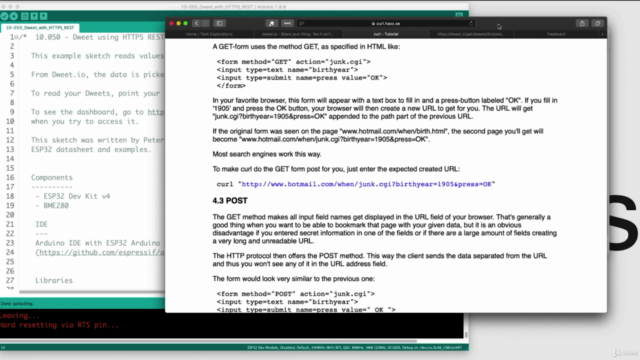Click Arduino console vertical scrollbar
The height and width of the screenshot is (360, 640).
click(x=466, y=335)
